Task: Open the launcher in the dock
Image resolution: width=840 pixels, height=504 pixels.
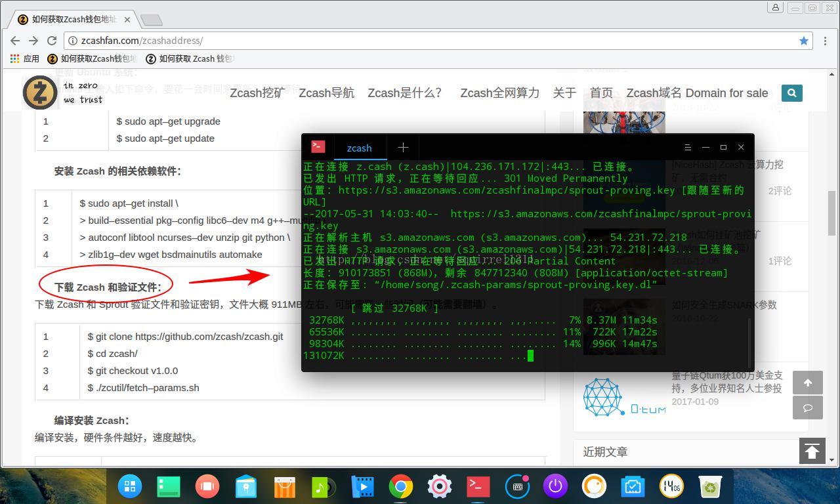Action: click(x=130, y=486)
